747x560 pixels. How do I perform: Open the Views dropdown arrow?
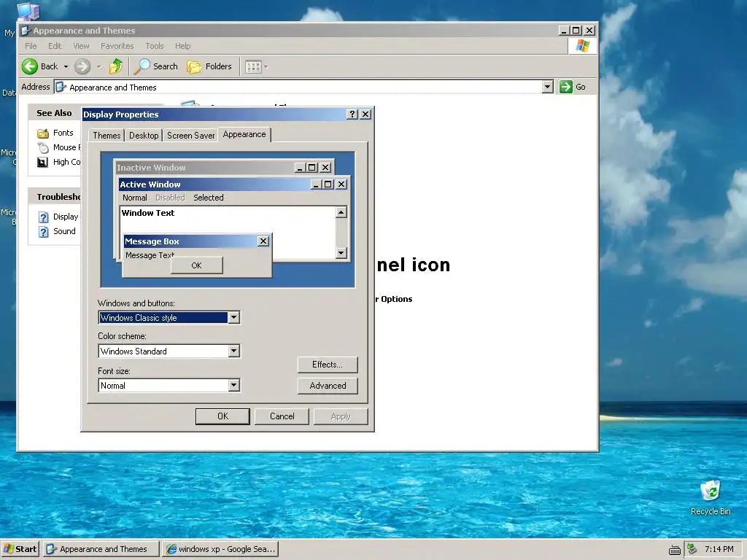(x=266, y=66)
